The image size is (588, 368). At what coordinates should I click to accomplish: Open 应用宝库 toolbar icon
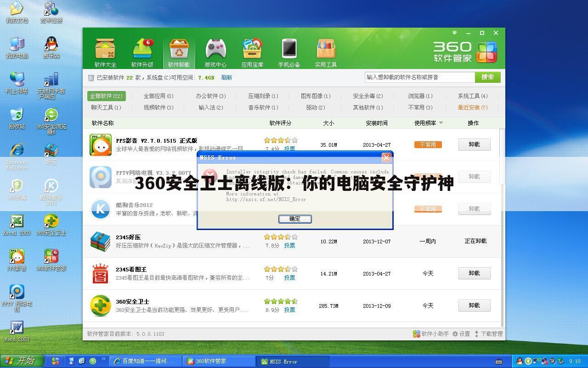pos(252,52)
